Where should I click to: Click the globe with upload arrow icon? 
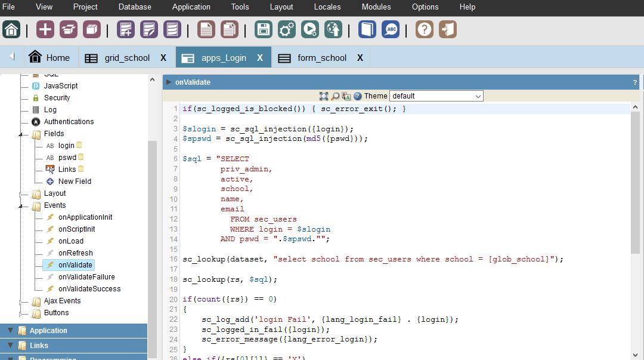pos(333,30)
